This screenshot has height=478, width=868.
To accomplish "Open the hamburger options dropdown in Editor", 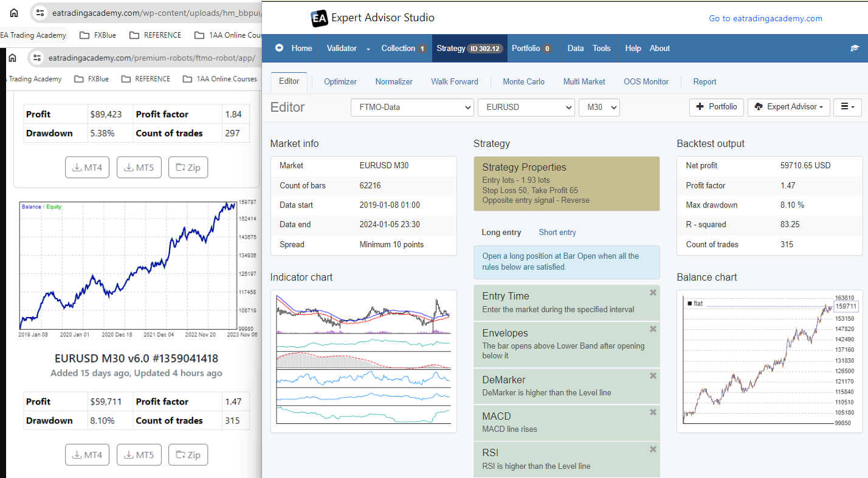I will (x=847, y=107).
